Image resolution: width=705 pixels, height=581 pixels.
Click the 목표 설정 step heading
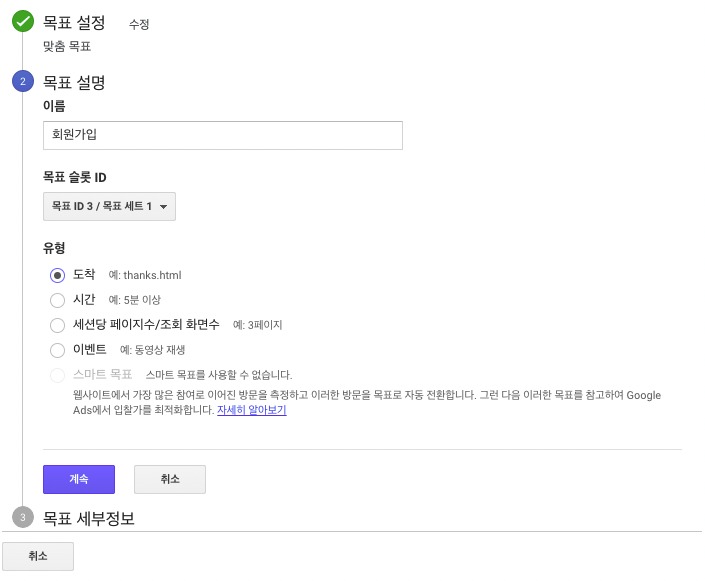[74, 22]
